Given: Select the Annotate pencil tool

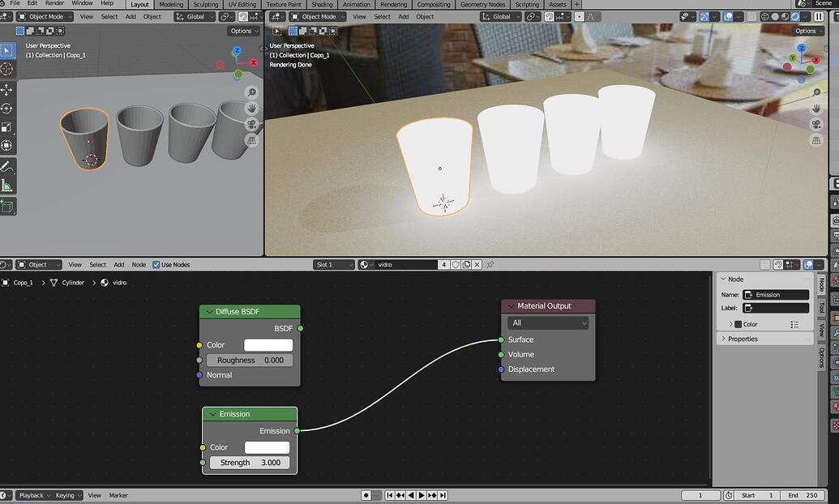Looking at the screenshot, I should click(7, 167).
